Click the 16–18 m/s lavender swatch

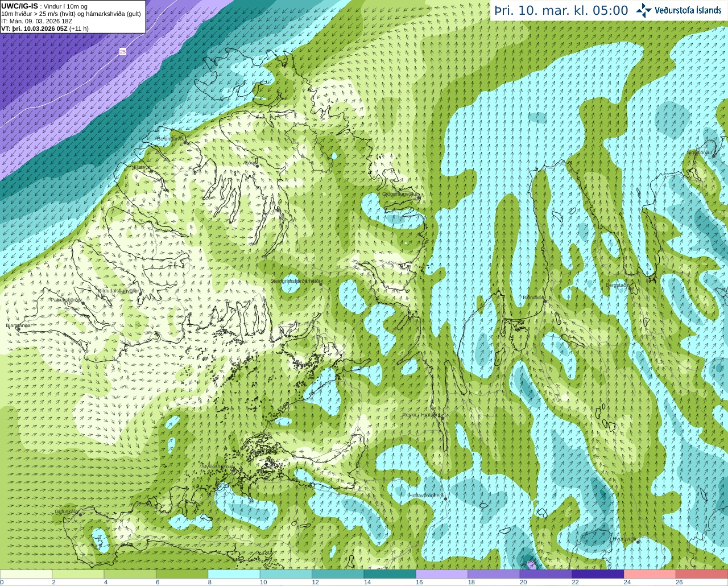tap(442, 574)
